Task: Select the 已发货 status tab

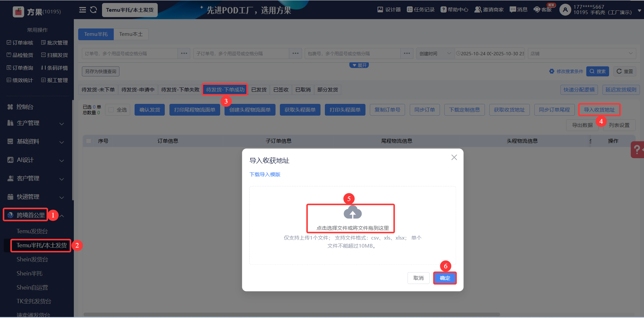Action: 259,90
